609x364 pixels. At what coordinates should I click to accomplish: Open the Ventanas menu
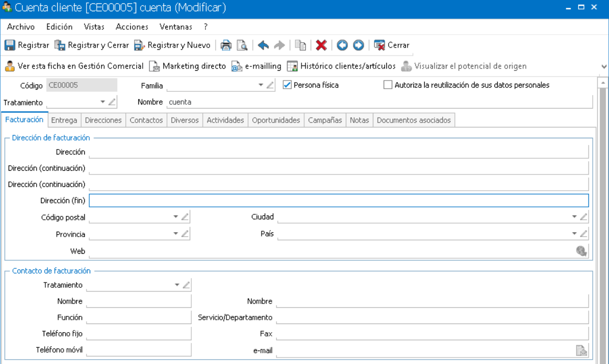point(176,27)
